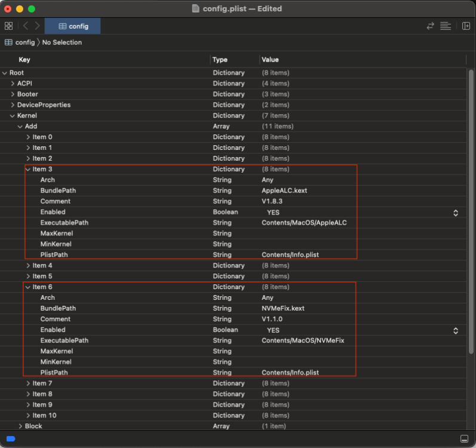
Task: Select the config tab
Action: coord(72,26)
